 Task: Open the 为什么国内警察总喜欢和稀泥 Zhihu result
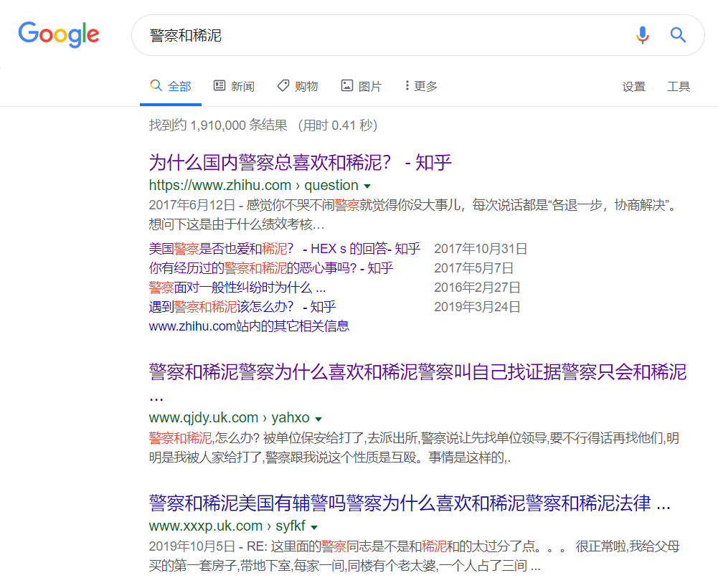pyautogui.click(x=300, y=162)
